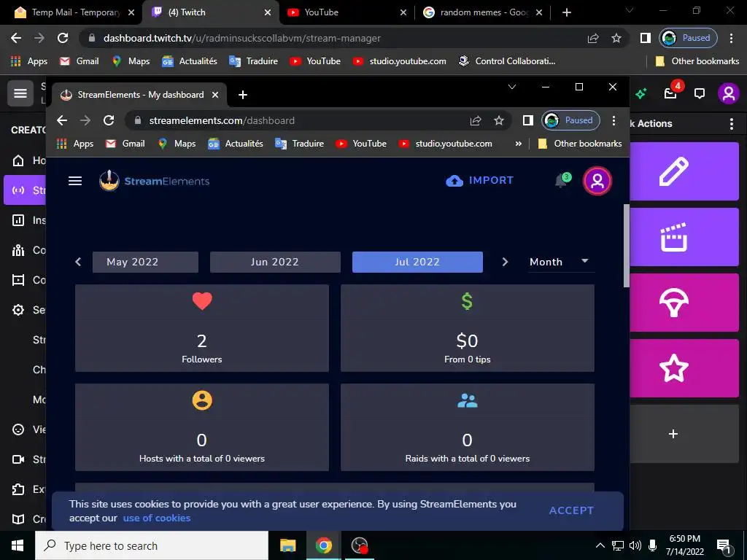Open the StreamElements hamburger menu

pyautogui.click(x=75, y=181)
